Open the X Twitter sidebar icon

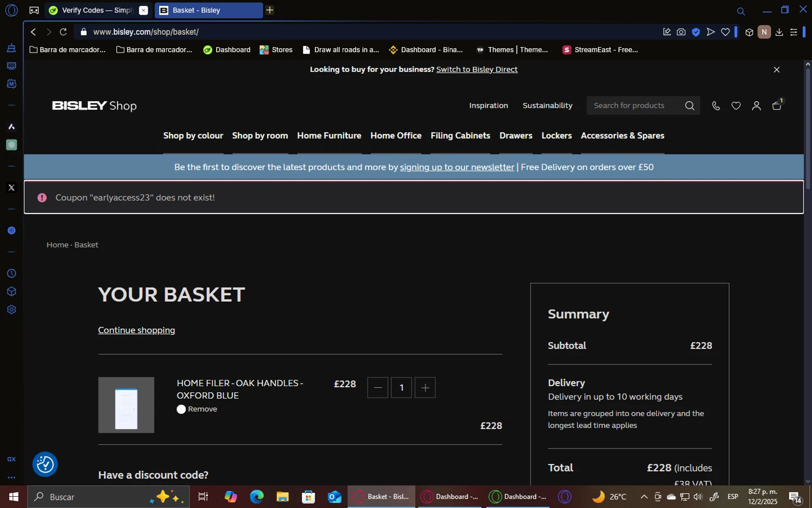(11, 188)
